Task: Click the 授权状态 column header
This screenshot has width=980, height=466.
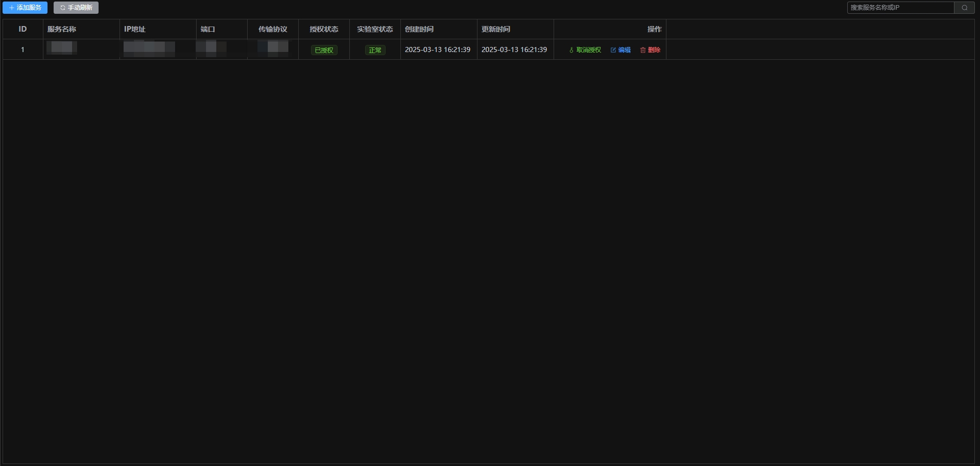Action: (x=324, y=29)
